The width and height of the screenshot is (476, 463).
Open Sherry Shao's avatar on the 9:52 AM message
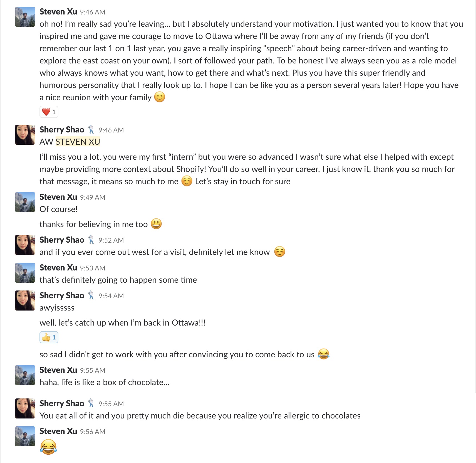point(25,245)
